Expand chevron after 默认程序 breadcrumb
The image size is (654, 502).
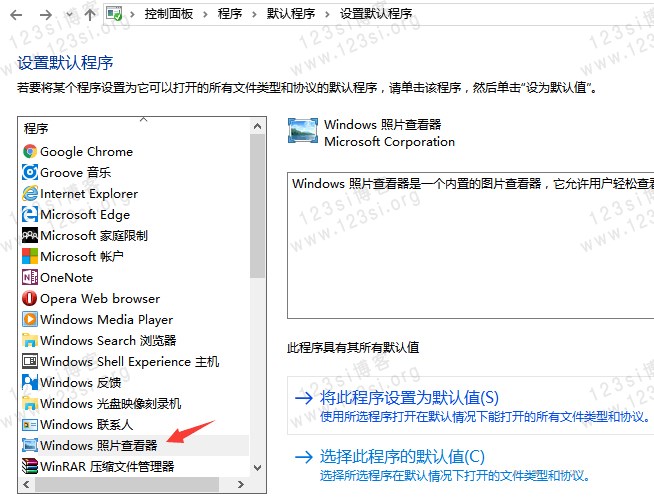tap(327, 15)
